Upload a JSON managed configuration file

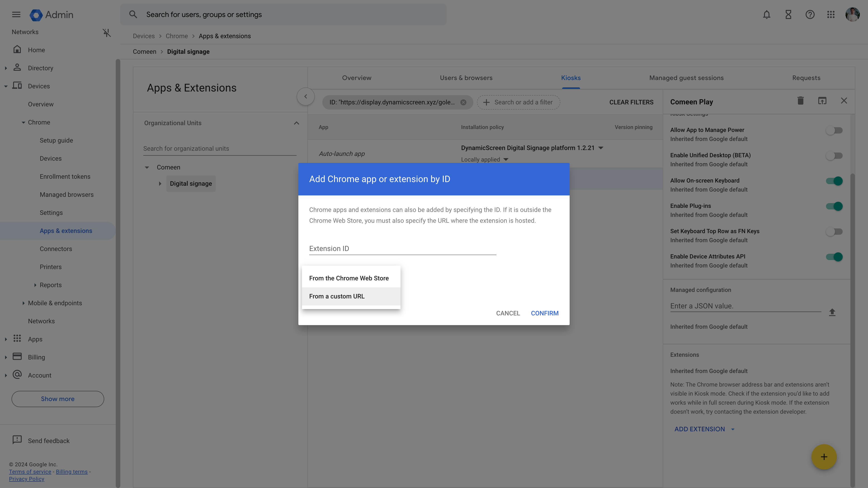click(832, 312)
